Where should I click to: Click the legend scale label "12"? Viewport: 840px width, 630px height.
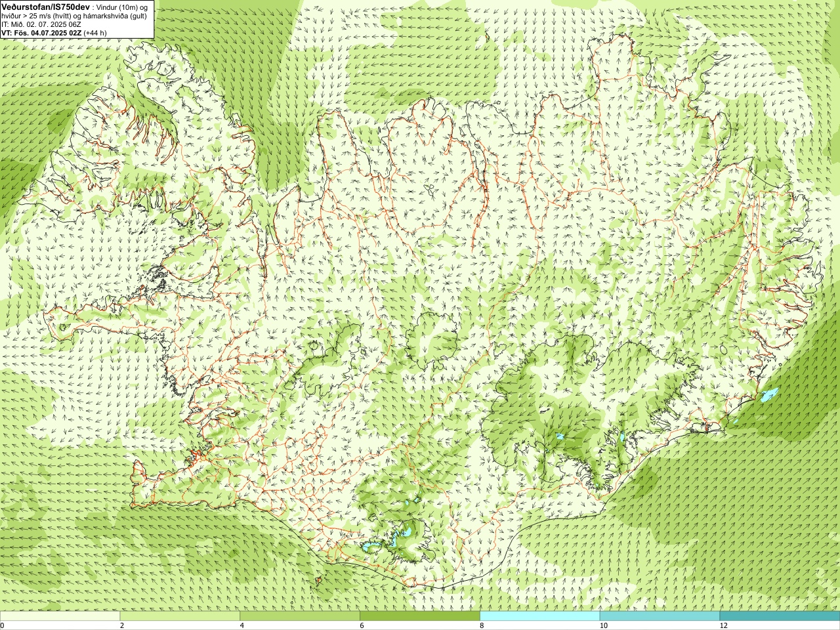723,625
